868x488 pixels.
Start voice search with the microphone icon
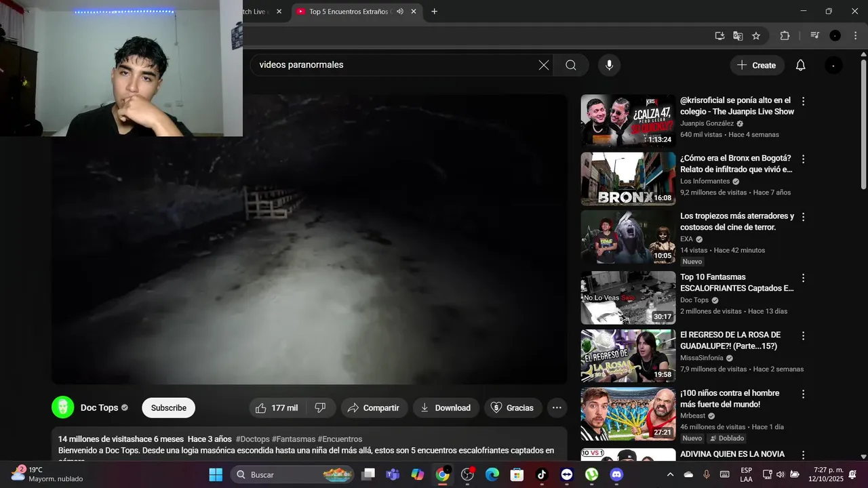609,65
